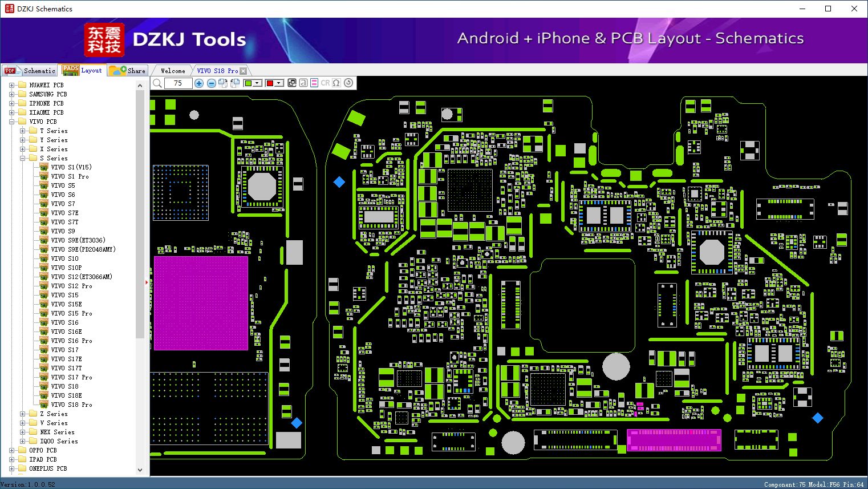
Task: Select the Y Series folder
Action: tap(54, 140)
